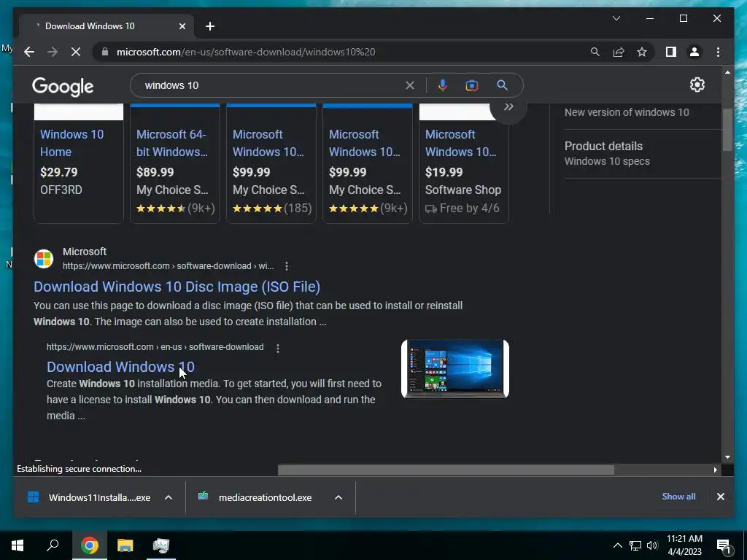This screenshot has height=560, width=747.
Task: Open Chrome's three-dot menu
Action: 718,52
